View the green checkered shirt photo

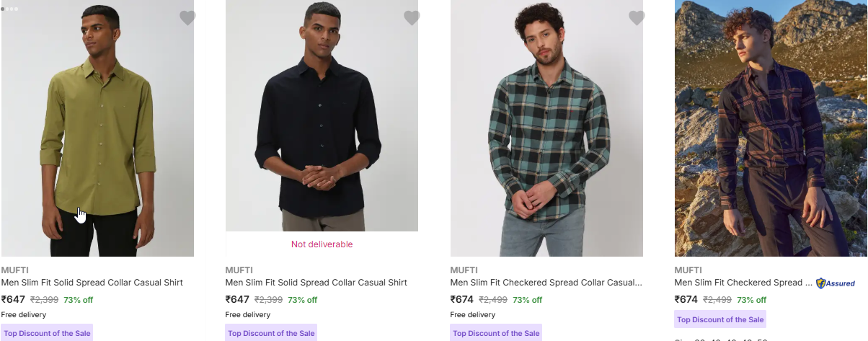[x=546, y=128]
